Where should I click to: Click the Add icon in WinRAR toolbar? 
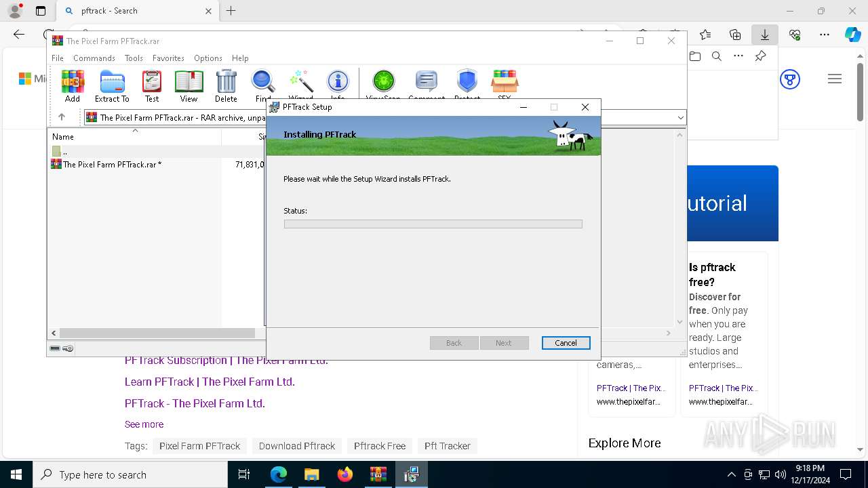coord(73,86)
